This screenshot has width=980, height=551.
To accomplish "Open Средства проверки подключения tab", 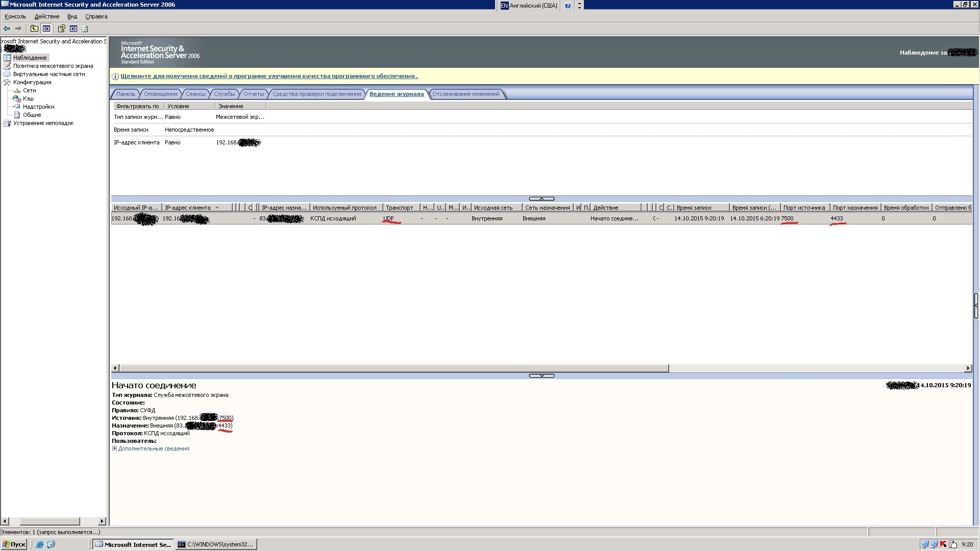I will (316, 94).
